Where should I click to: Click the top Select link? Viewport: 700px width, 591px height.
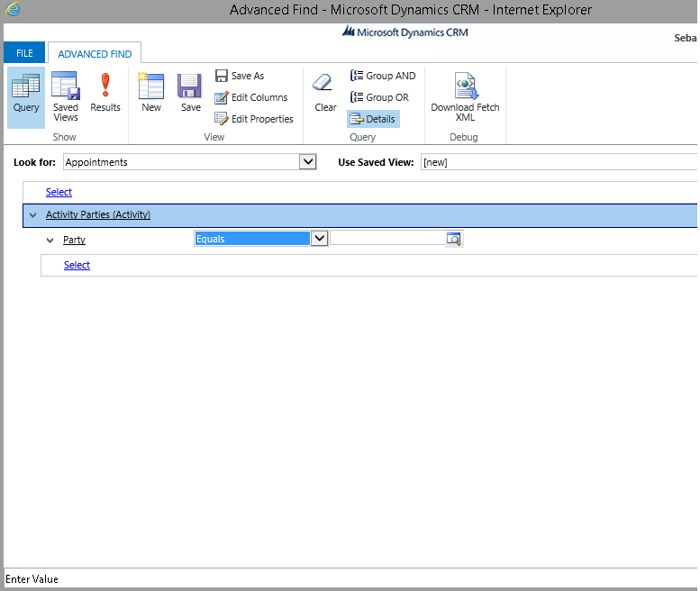tap(59, 192)
